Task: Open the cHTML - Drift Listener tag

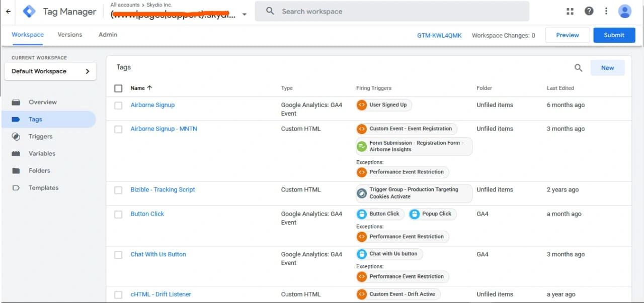Action: pos(161,294)
